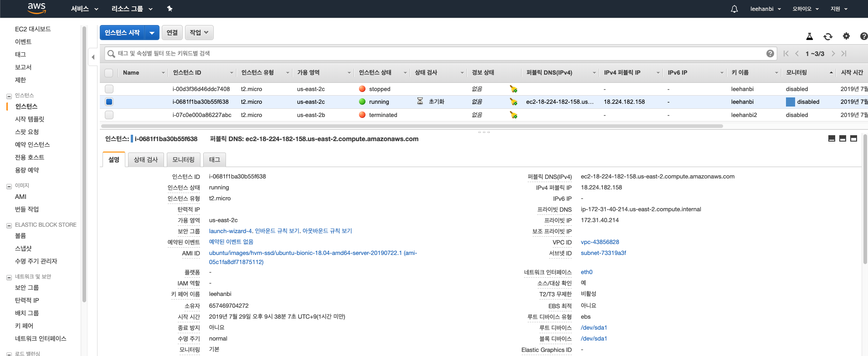
Task: Switch to the 설명 tab
Action: [114, 160]
